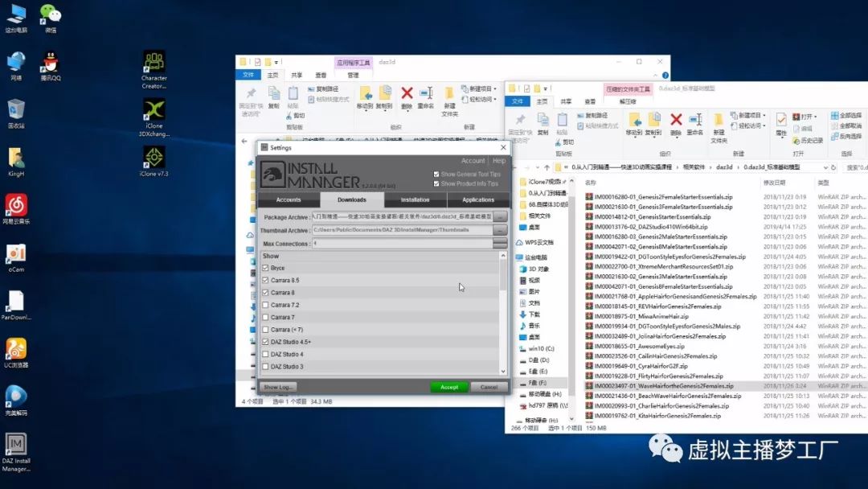
Task: Click the Help link in Install Manager header
Action: click(x=499, y=161)
